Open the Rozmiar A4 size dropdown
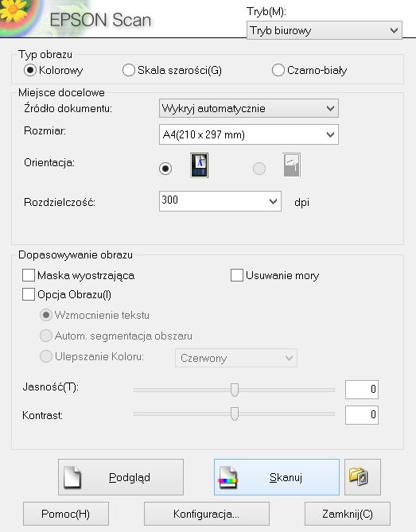This screenshot has width=416, height=532. [249, 134]
